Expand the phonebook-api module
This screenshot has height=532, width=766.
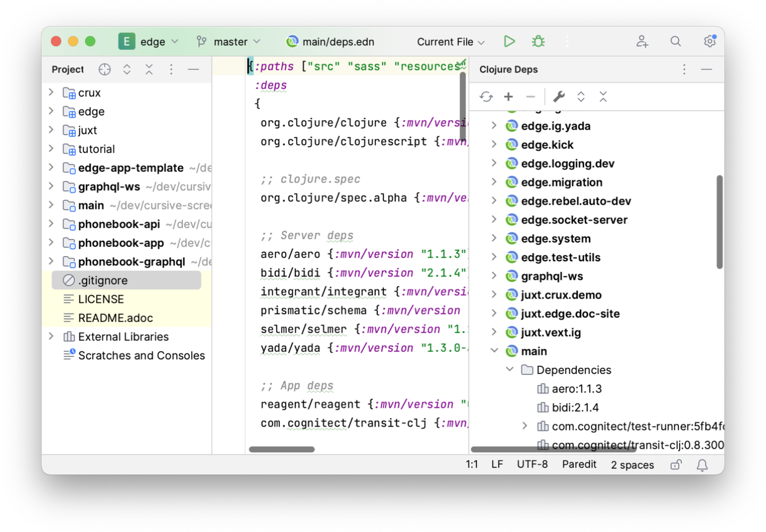(51, 224)
